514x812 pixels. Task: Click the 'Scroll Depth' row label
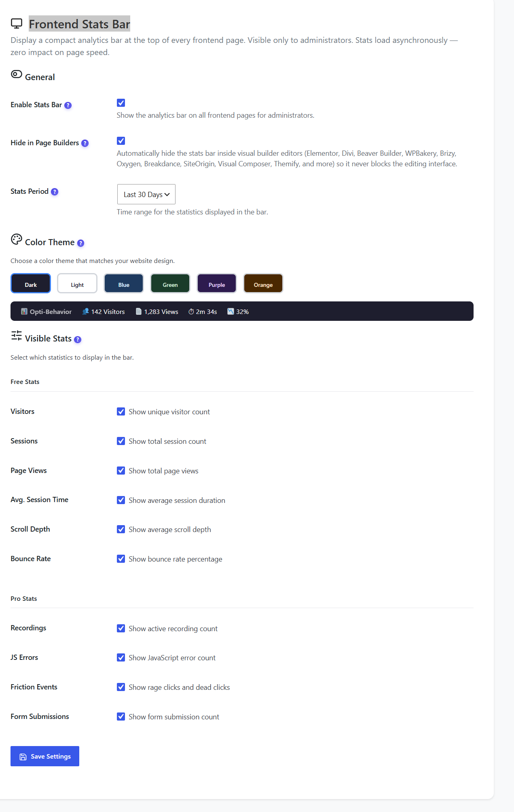(30, 529)
